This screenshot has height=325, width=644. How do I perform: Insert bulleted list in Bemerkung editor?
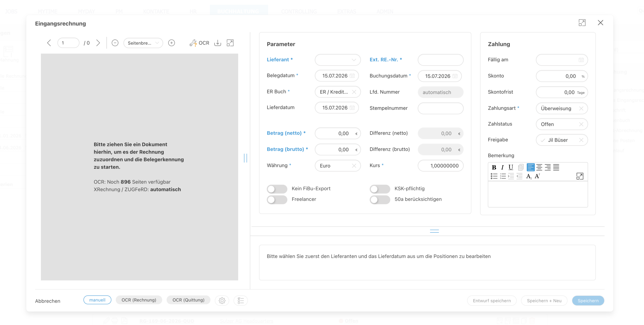(494, 176)
